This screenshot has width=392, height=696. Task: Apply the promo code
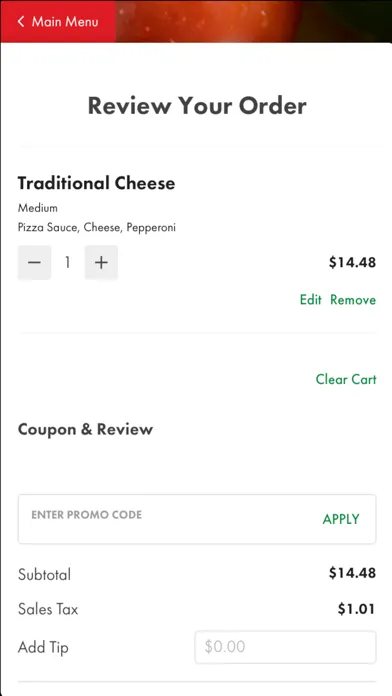[341, 519]
